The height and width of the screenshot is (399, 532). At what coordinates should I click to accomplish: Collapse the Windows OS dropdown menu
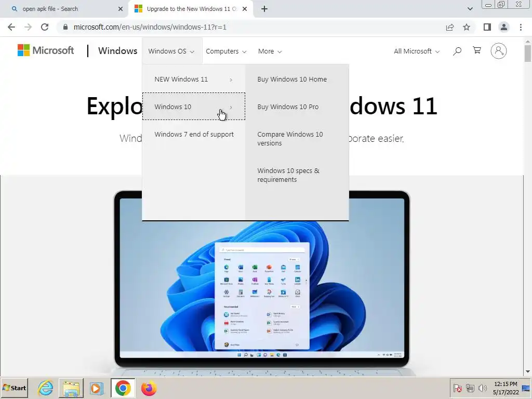click(171, 51)
